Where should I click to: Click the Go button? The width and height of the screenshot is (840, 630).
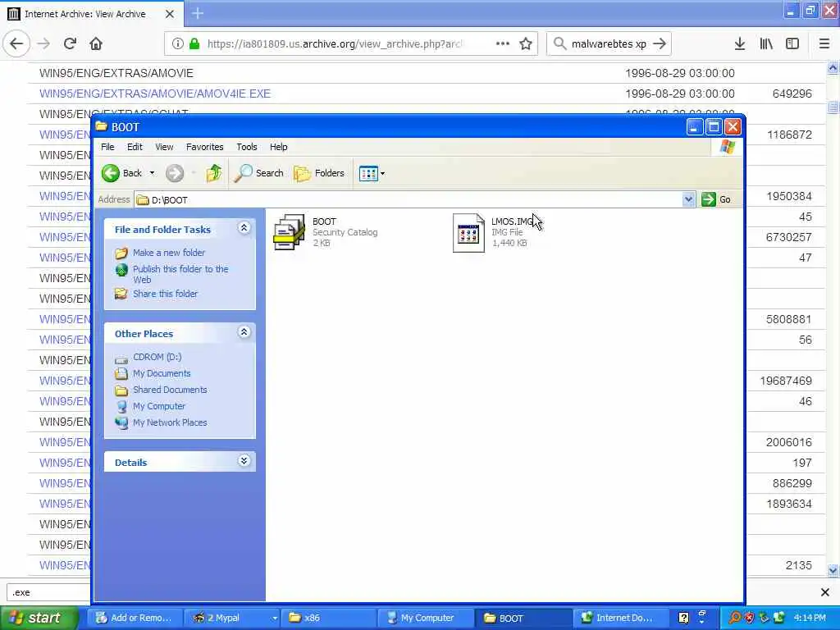click(716, 200)
